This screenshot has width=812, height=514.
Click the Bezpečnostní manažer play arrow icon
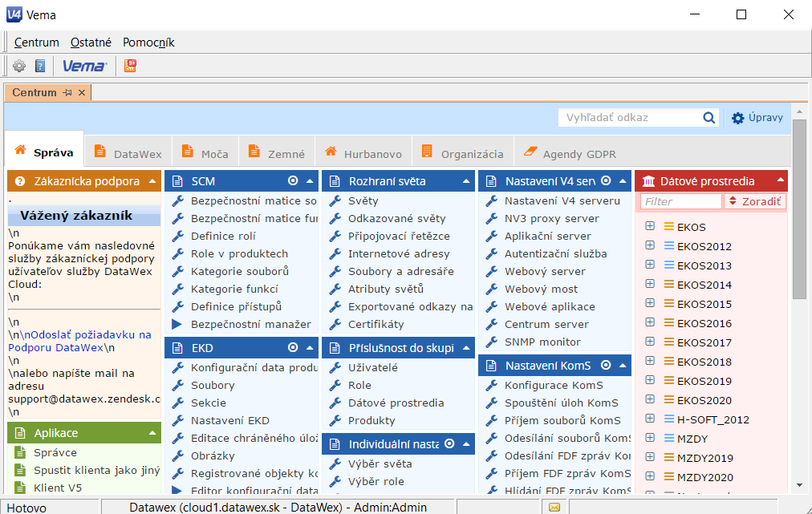point(177,325)
